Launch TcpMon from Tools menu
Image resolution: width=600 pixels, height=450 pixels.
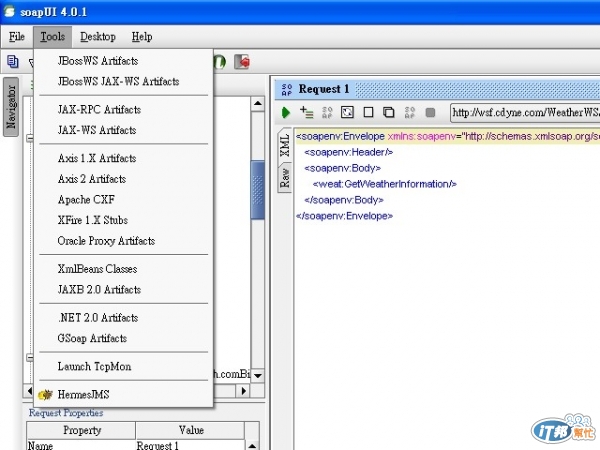(124, 366)
